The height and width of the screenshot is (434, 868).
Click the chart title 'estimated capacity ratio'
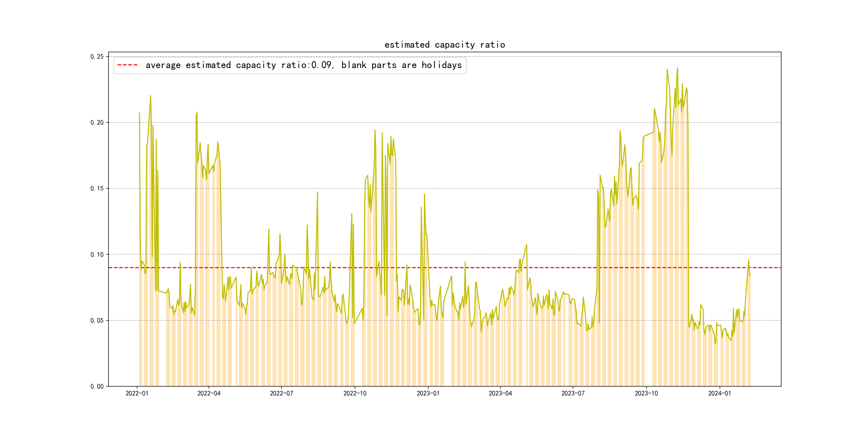click(x=444, y=45)
